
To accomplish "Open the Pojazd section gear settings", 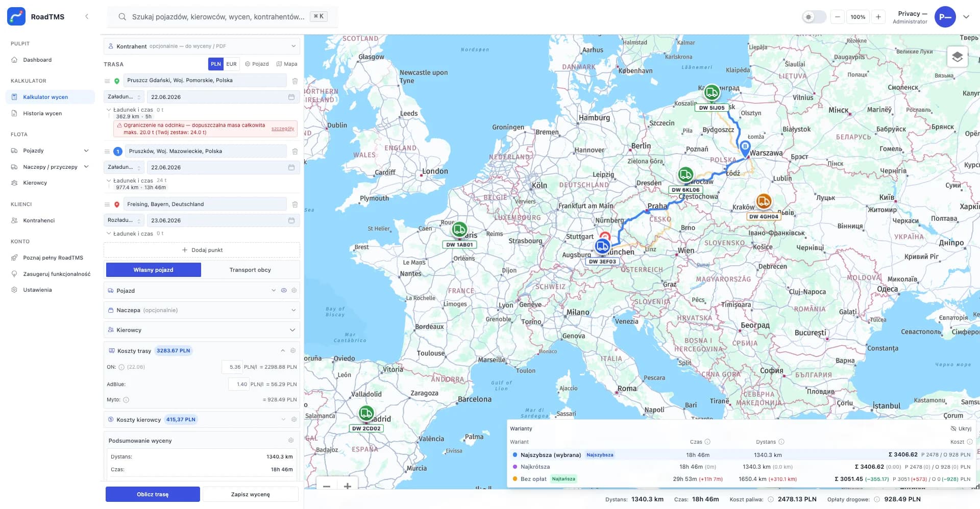I will (294, 290).
